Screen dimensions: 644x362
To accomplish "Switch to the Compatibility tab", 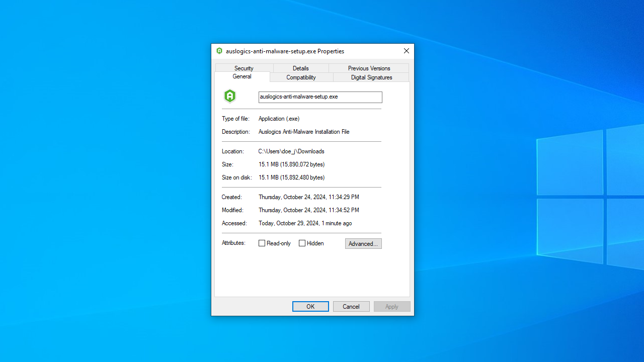I will coord(301,77).
